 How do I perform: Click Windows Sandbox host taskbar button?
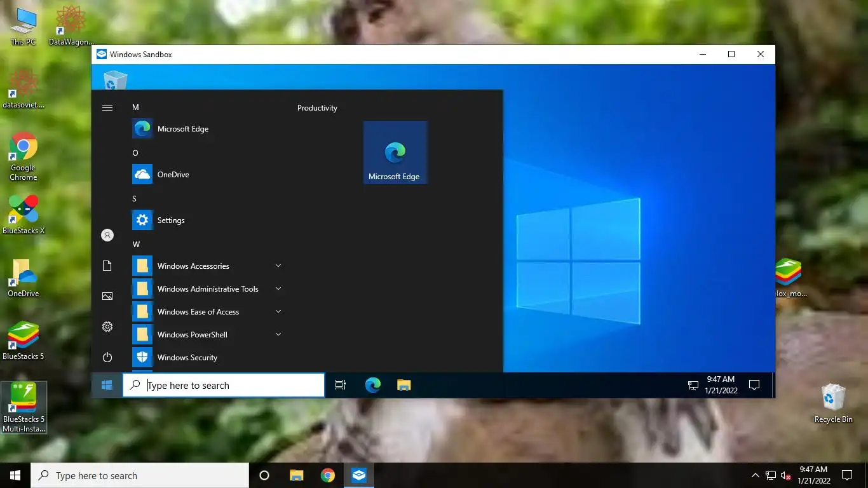pyautogui.click(x=359, y=475)
